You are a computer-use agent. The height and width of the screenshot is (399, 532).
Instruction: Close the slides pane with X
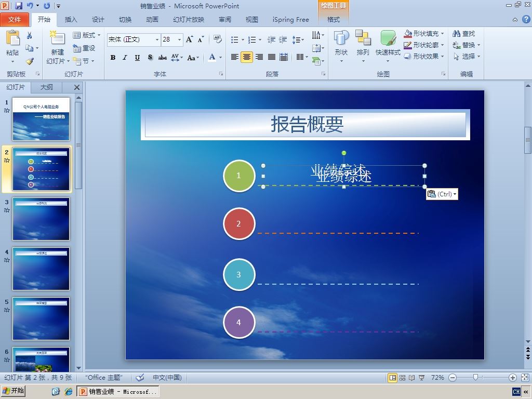click(x=77, y=87)
